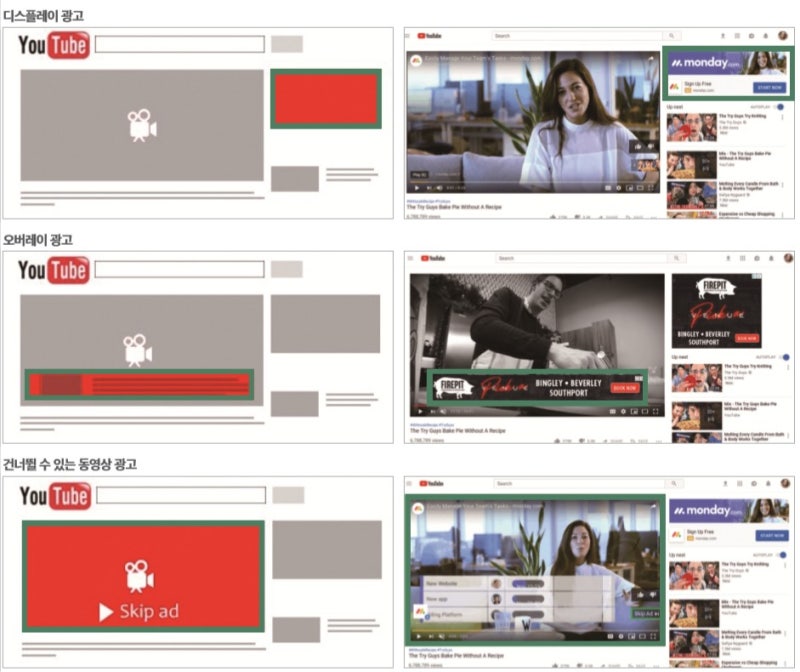Screen dimensions: 800x672
Task: Click magnifier search icon in skippable ad screenshot
Action: [674, 483]
